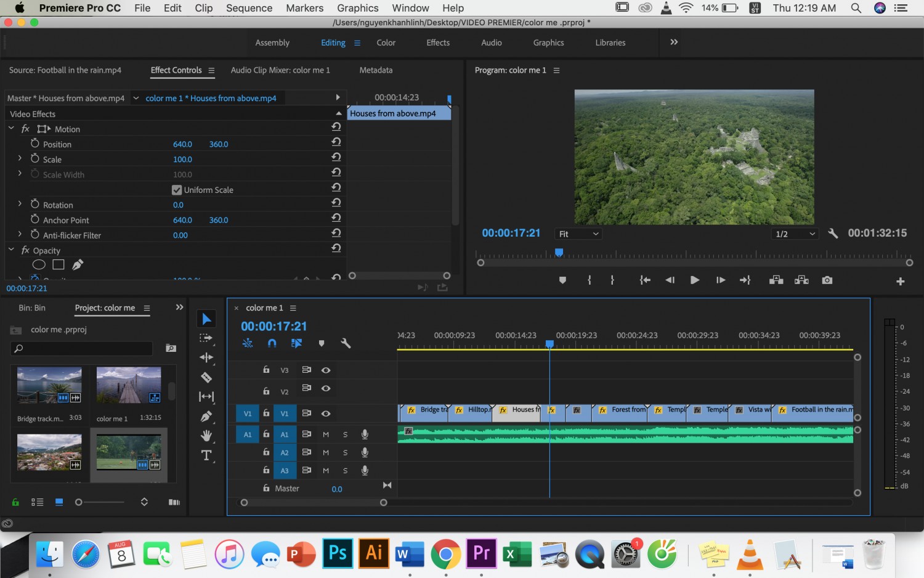Collapse the Motion effect properties

(11, 128)
